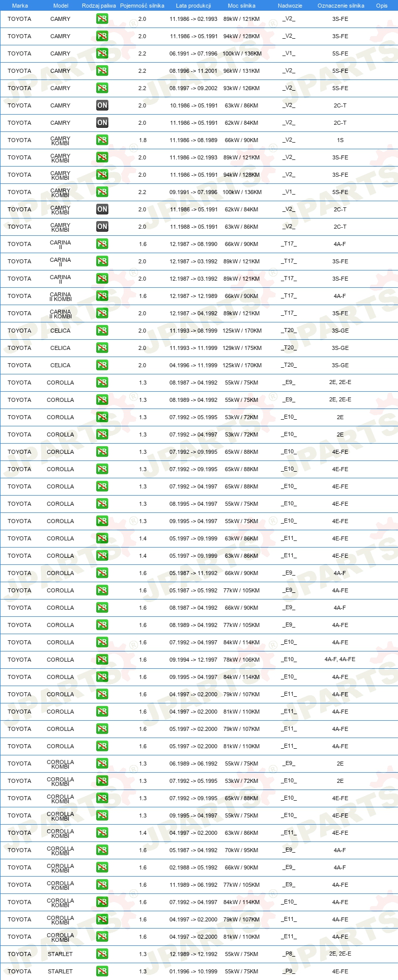Select the date range 02.1988 -> 05.1992
Image resolution: width=398 pixels, height=980 pixels.
pyautogui.click(x=193, y=867)
